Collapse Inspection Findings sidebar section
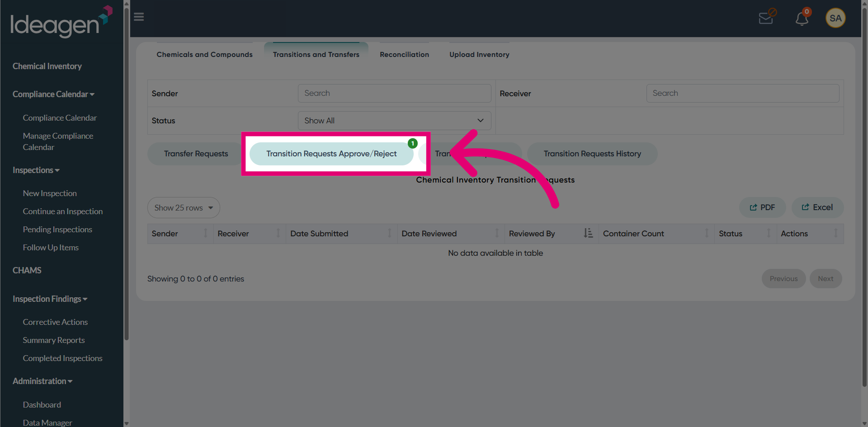This screenshot has width=868, height=427. pos(50,299)
